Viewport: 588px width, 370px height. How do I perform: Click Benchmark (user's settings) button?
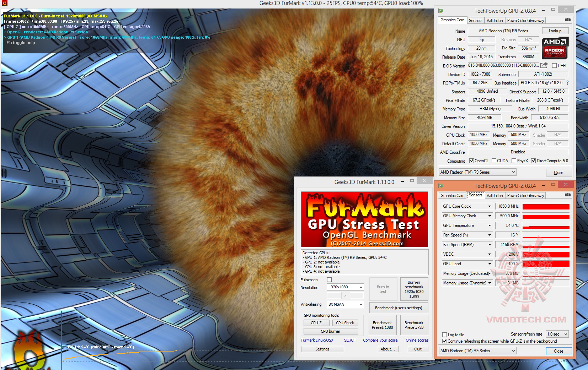[x=399, y=308]
